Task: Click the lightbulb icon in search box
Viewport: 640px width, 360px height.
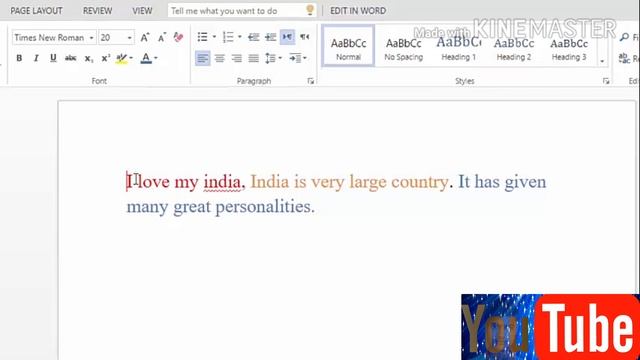Action: tap(310, 10)
